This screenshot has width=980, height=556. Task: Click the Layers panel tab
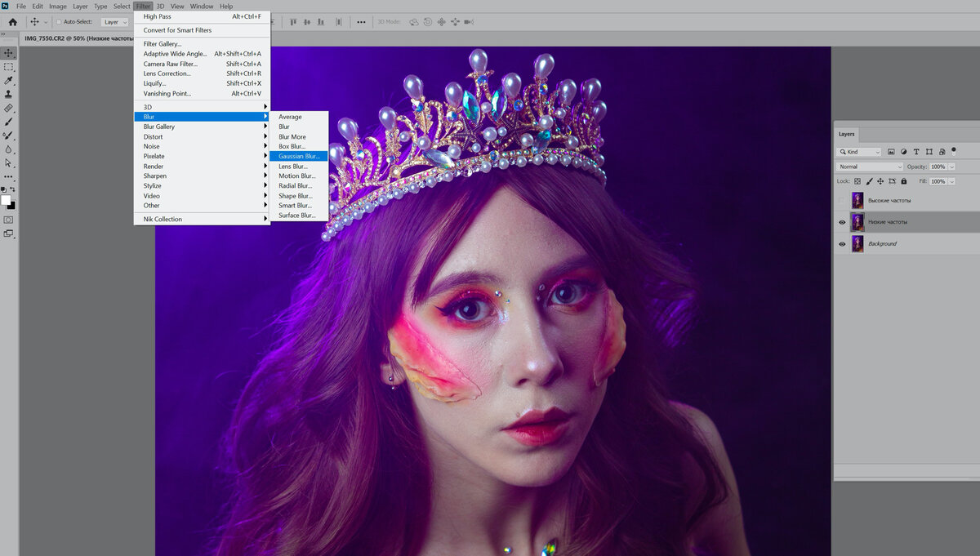click(x=846, y=134)
